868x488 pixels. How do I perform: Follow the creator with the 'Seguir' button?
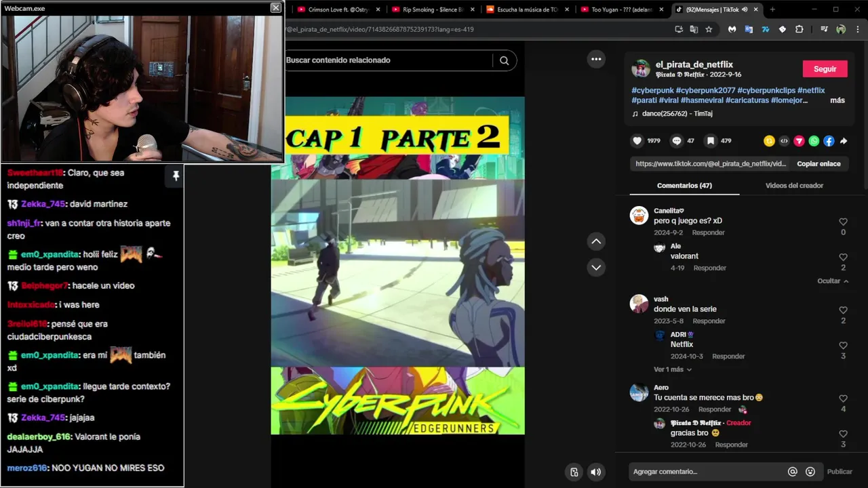click(x=825, y=69)
